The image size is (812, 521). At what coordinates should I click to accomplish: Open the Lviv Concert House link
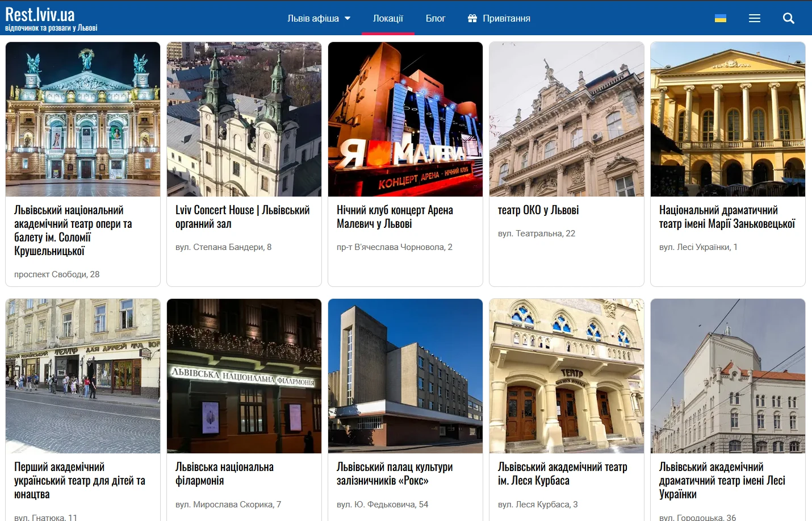click(242, 216)
